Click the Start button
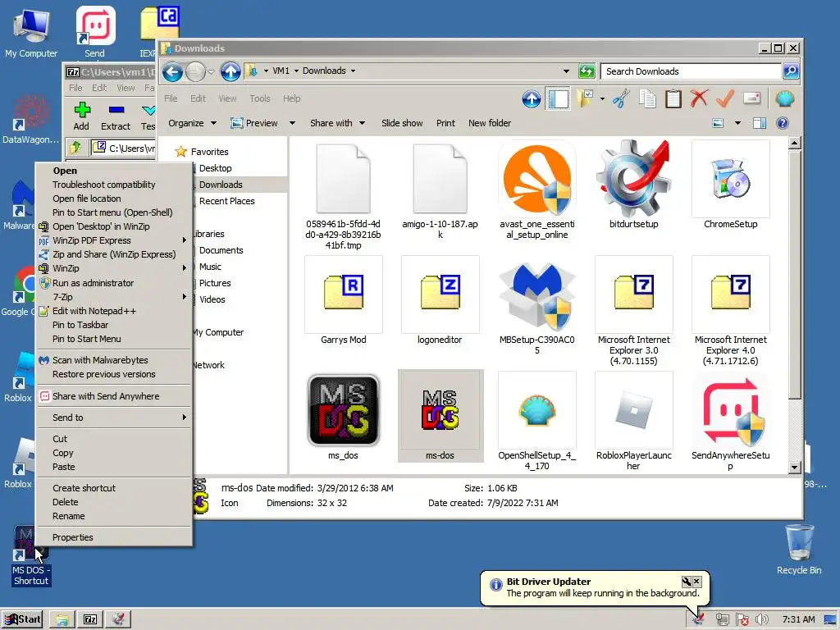 (22, 620)
